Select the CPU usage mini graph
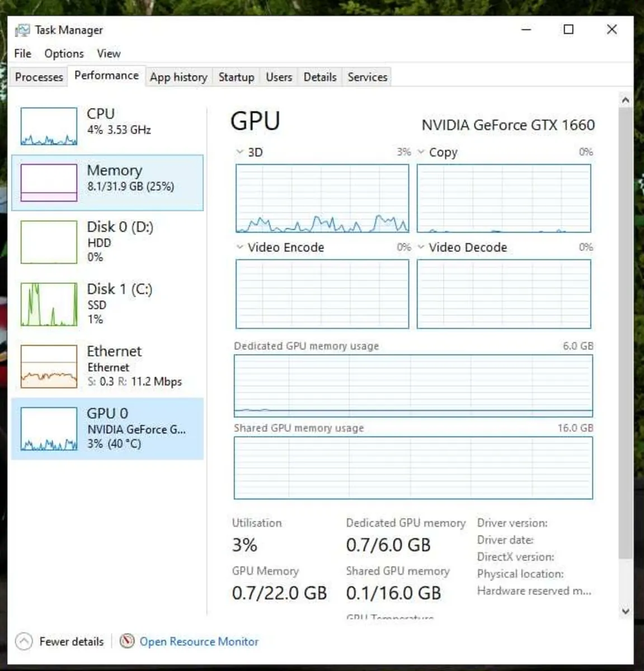 click(x=49, y=126)
